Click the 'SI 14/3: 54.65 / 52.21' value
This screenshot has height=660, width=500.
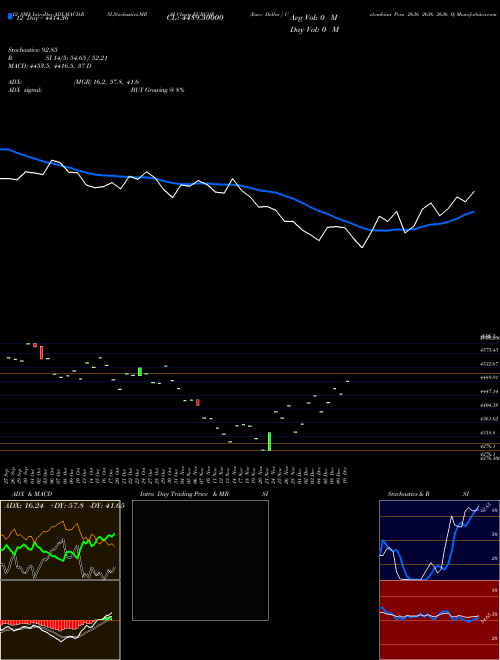click(77, 58)
